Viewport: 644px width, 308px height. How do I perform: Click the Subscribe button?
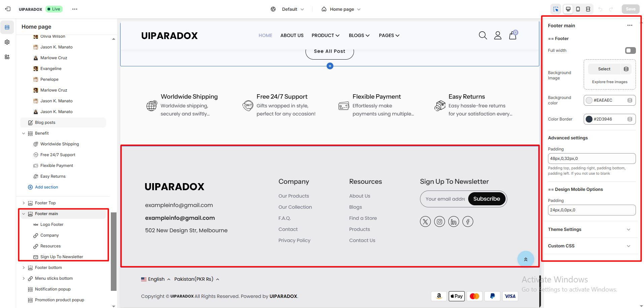click(487, 199)
